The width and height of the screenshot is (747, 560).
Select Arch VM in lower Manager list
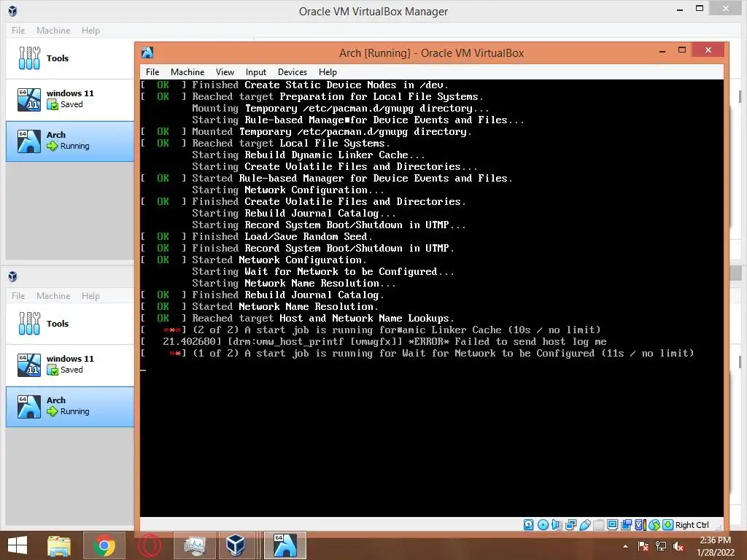click(70, 407)
